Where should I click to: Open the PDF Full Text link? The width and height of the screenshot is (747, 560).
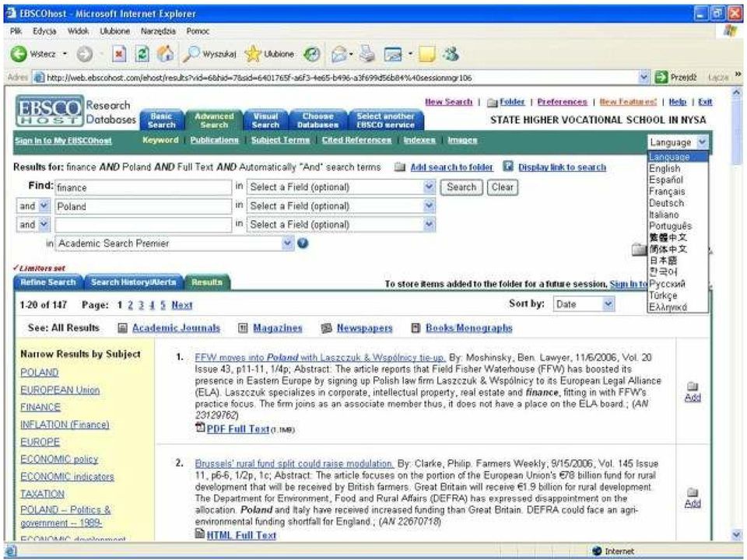tap(238, 429)
